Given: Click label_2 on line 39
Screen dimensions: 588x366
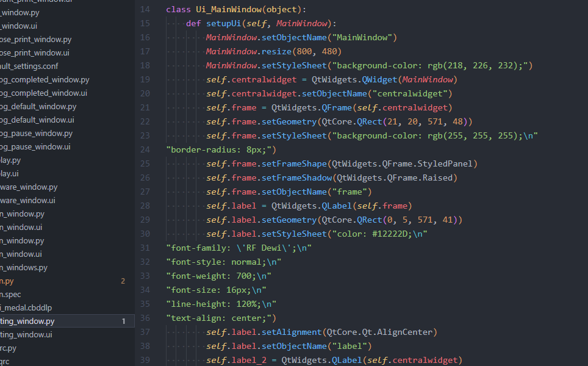Looking at the screenshot, I should (x=249, y=360).
